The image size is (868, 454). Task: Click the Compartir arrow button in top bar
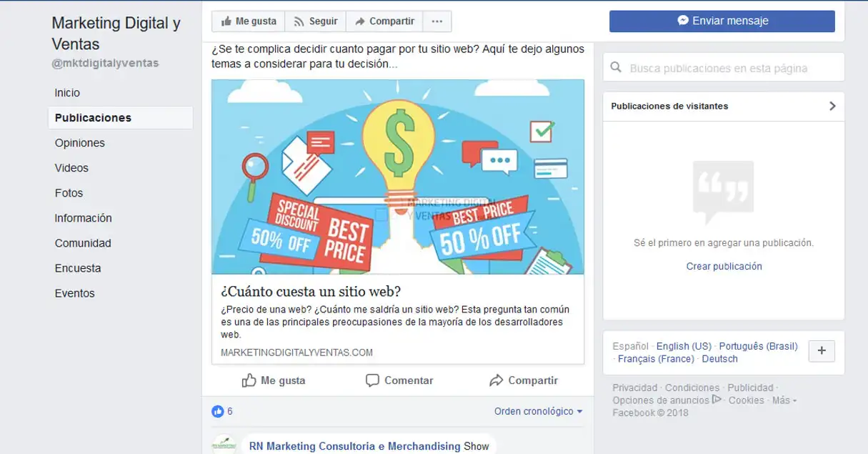384,21
